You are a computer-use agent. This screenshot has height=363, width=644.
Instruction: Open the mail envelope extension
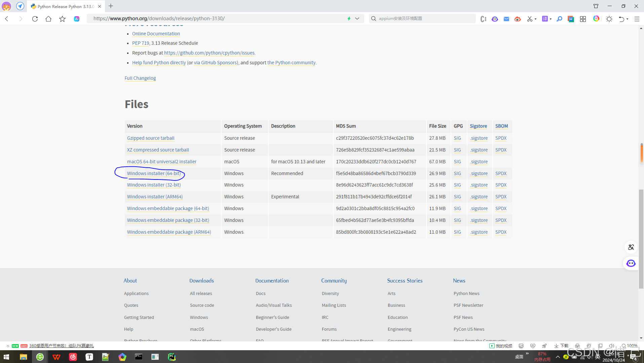pyautogui.click(x=506, y=19)
